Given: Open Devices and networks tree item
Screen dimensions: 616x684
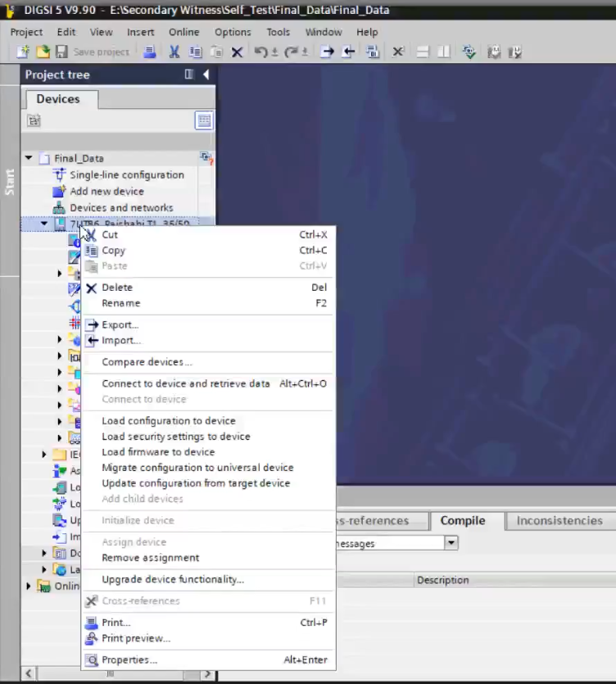Looking at the screenshot, I should (x=121, y=208).
